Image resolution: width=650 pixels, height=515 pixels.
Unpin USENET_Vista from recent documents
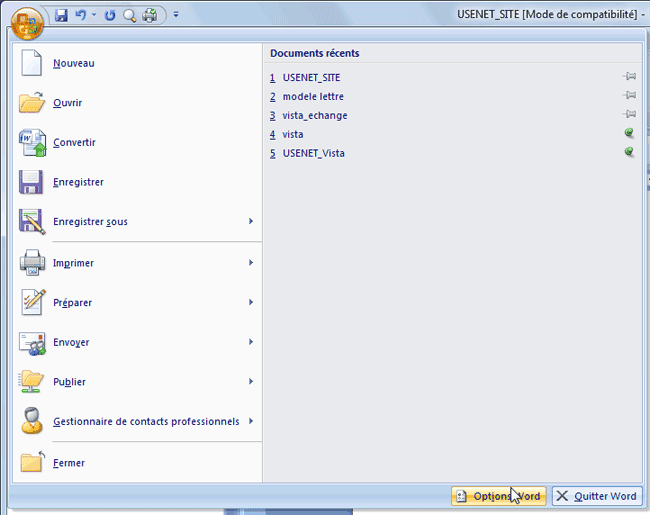click(629, 153)
